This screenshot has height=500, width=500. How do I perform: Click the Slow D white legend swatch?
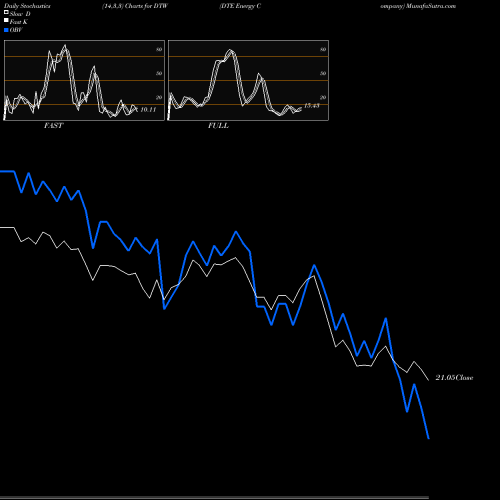click(6, 12)
